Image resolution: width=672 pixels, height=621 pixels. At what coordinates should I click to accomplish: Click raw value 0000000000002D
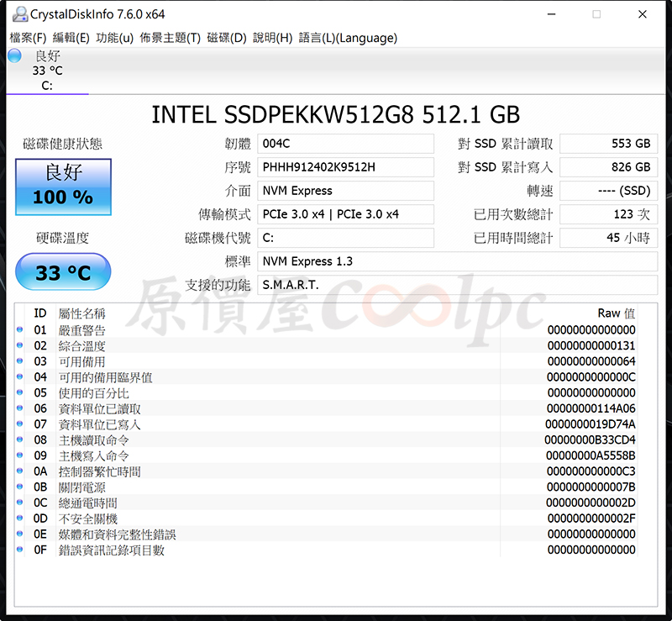[x=591, y=503]
